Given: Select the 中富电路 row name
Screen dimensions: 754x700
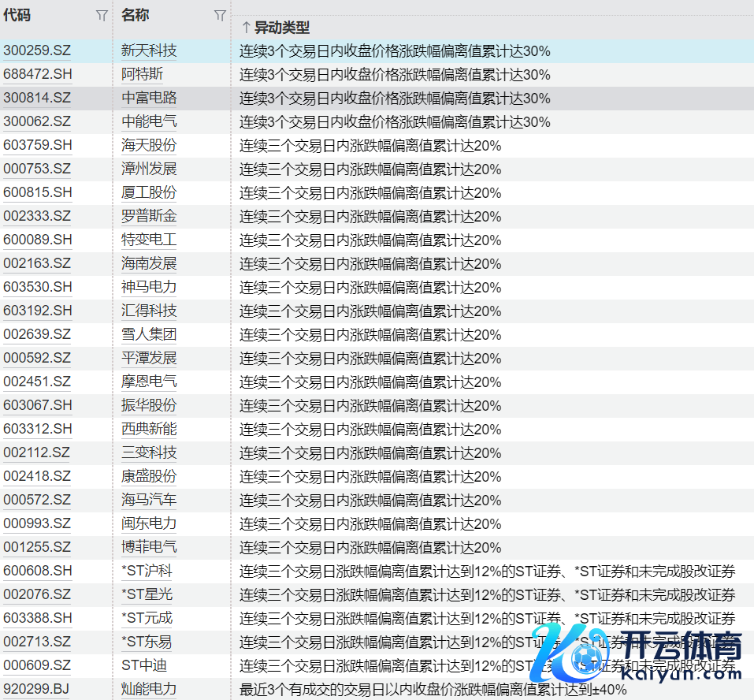Looking at the screenshot, I should [149, 98].
